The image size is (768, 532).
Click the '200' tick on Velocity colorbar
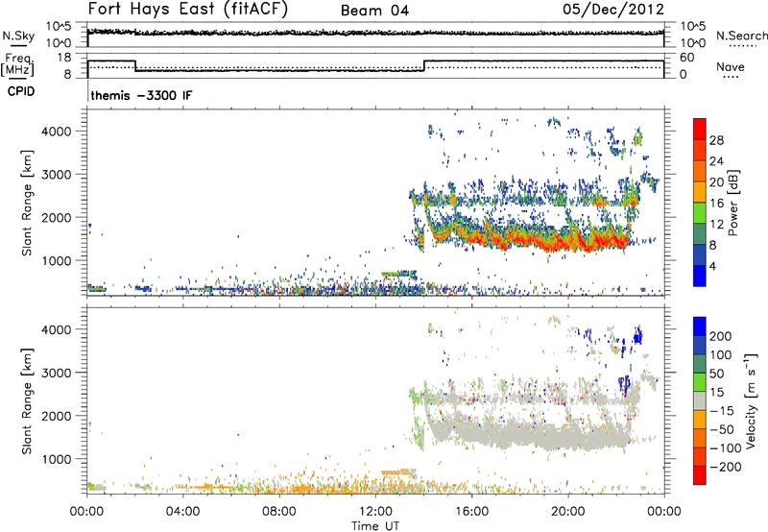click(720, 336)
